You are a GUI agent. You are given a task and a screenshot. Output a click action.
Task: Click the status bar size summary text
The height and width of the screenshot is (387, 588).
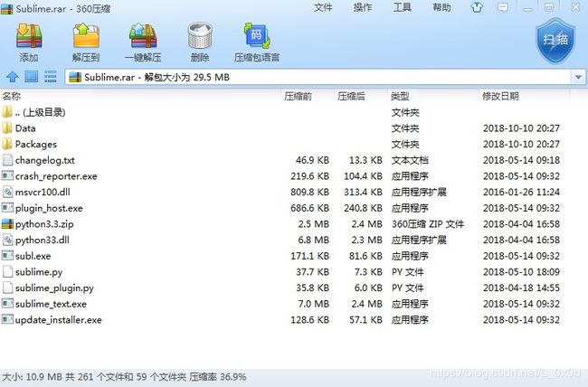(x=124, y=377)
